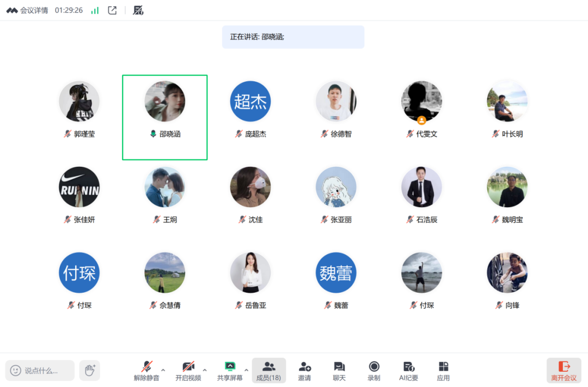The width and height of the screenshot is (588, 387).
Task: Start recording with the 录制 icon
Action: tap(373, 370)
